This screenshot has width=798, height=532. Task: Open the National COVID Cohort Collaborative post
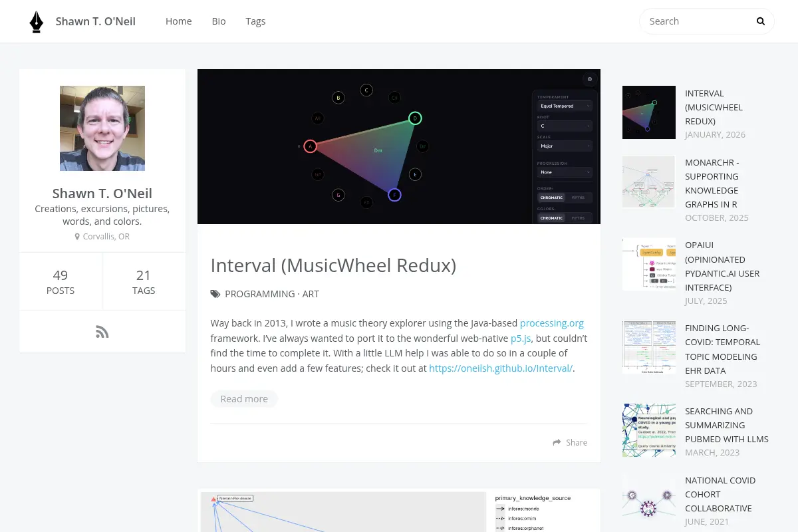click(718, 494)
